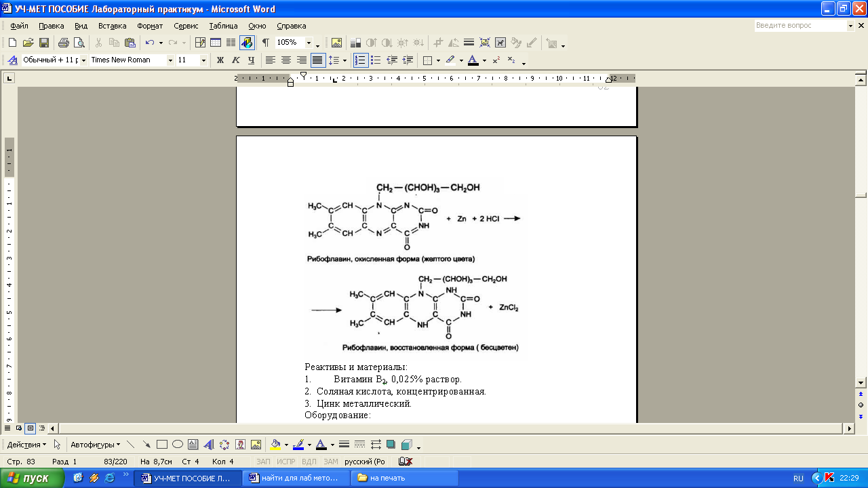
Task: Click the font color A swatch in Formatting toolbar
Action: click(473, 60)
